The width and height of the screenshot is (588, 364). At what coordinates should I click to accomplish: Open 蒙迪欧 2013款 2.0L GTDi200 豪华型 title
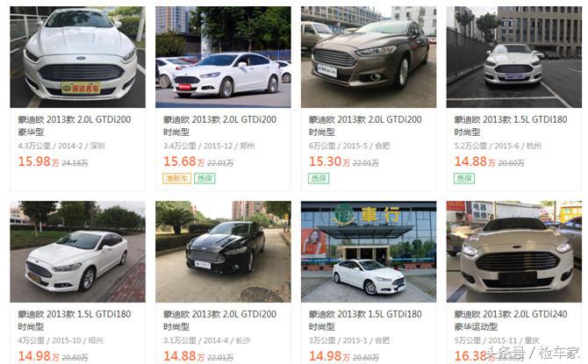(x=75, y=125)
